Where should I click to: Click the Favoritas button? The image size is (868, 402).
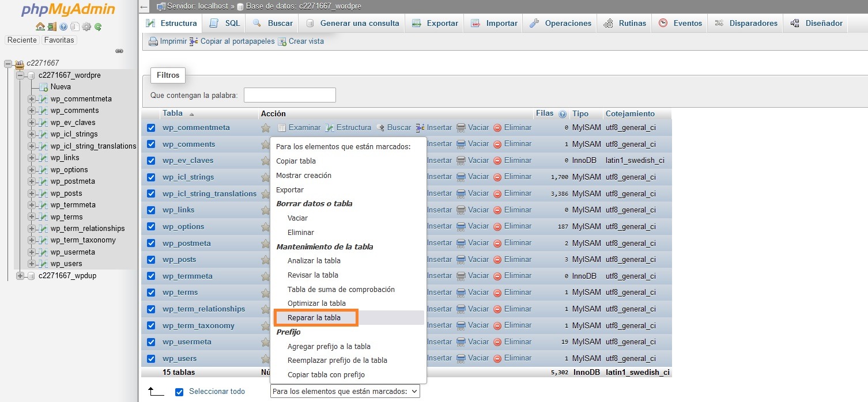coord(59,40)
